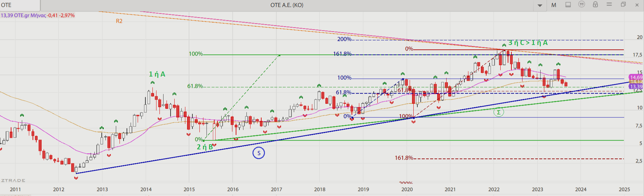644x196 pixels.
Task: Select the red 100% Fibonacci label
Action: pos(406,116)
